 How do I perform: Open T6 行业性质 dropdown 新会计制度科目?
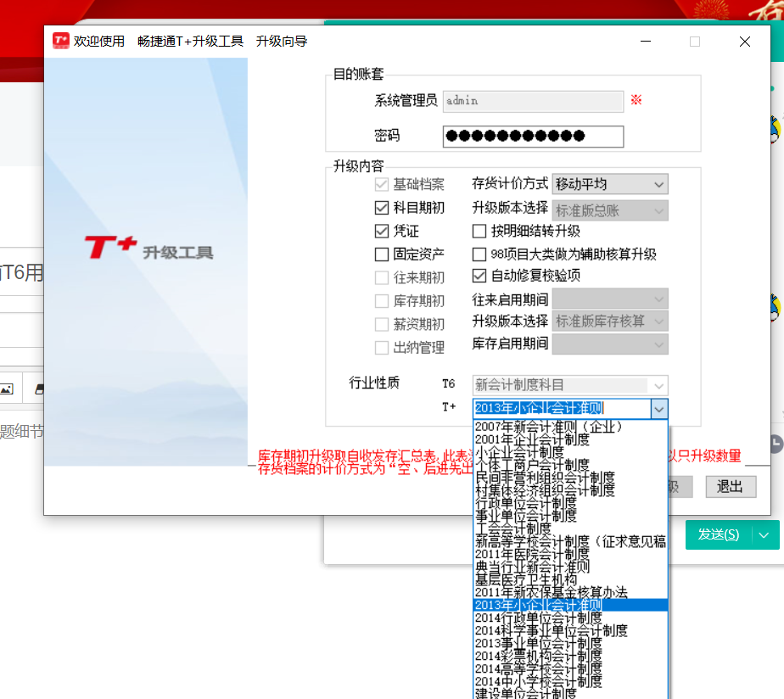click(x=570, y=385)
